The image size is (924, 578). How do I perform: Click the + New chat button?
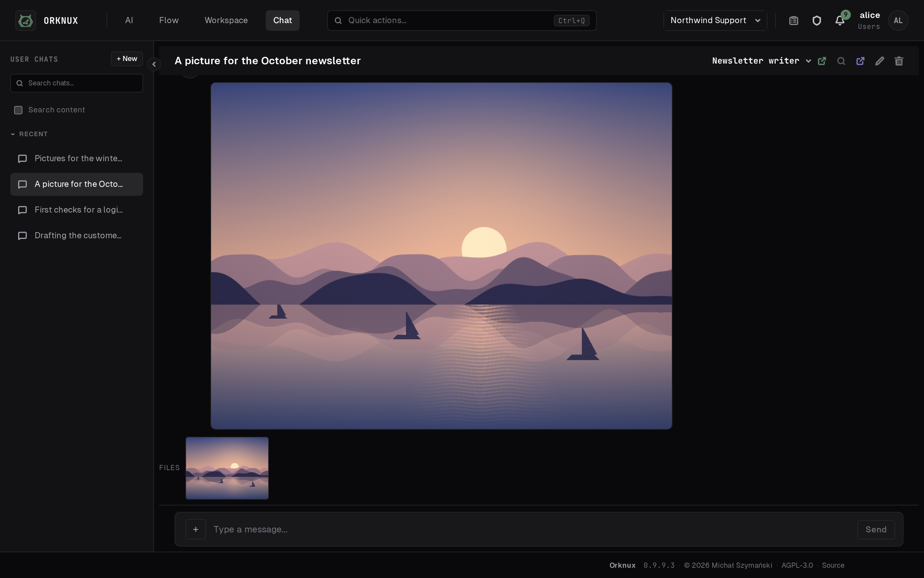click(x=127, y=59)
